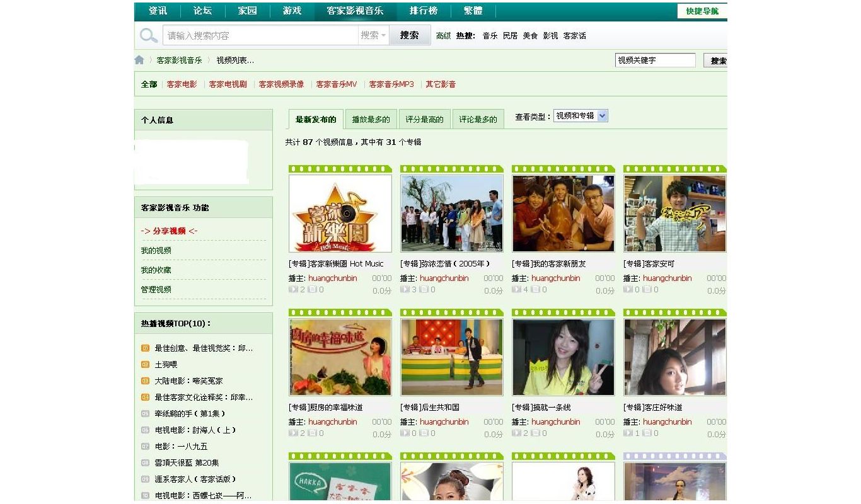Click the main 搜索 button next to search box

[x=410, y=35]
